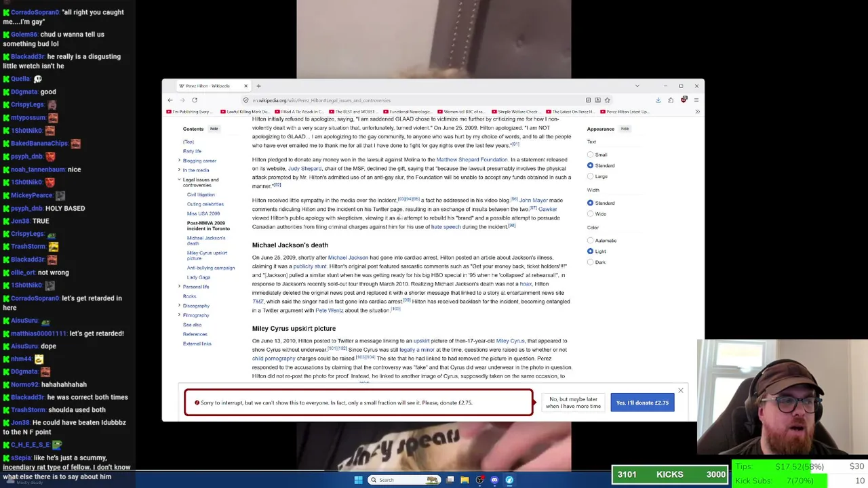Click 'No, but maybe later' button
The image size is (868, 488).
[573, 403]
